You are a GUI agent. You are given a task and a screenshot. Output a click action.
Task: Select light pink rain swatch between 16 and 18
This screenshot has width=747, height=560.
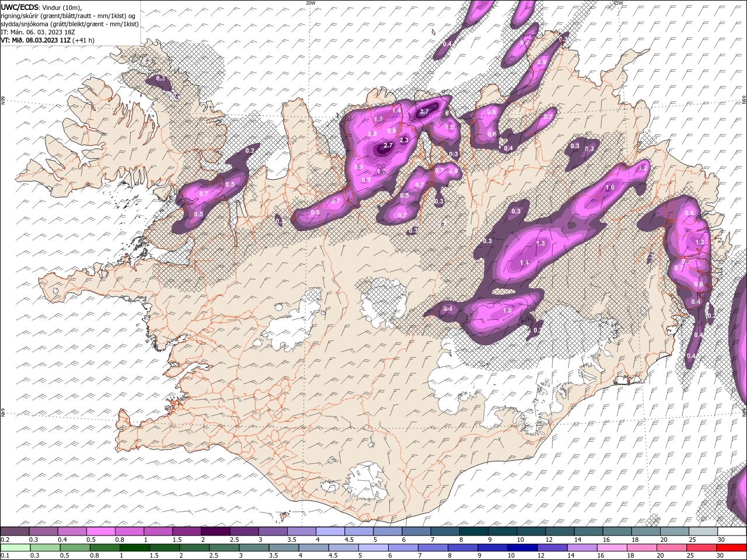click(x=611, y=547)
